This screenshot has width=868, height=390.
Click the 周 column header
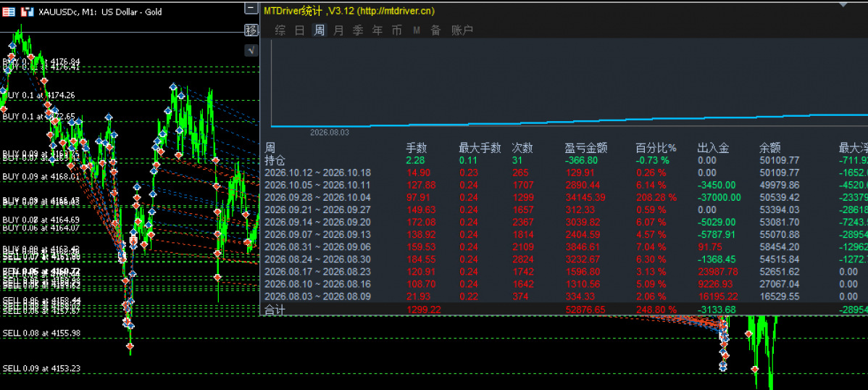tap(270, 148)
